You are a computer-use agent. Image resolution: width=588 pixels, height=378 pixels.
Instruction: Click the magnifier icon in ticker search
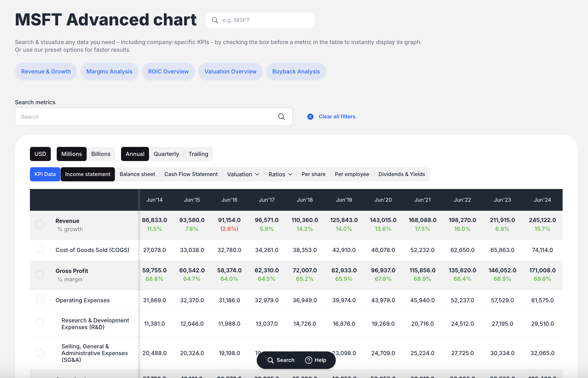coord(215,20)
